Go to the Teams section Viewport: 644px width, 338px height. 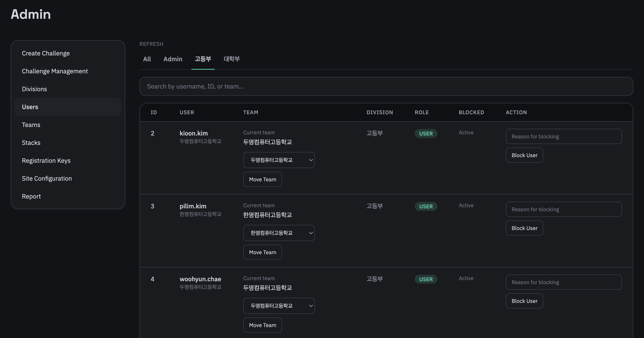tap(31, 125)
